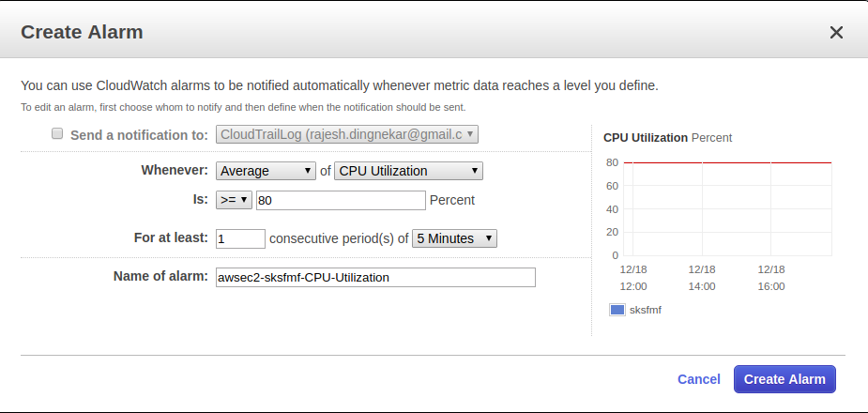Click the Percent label beside threshold field

click(452, 200)
